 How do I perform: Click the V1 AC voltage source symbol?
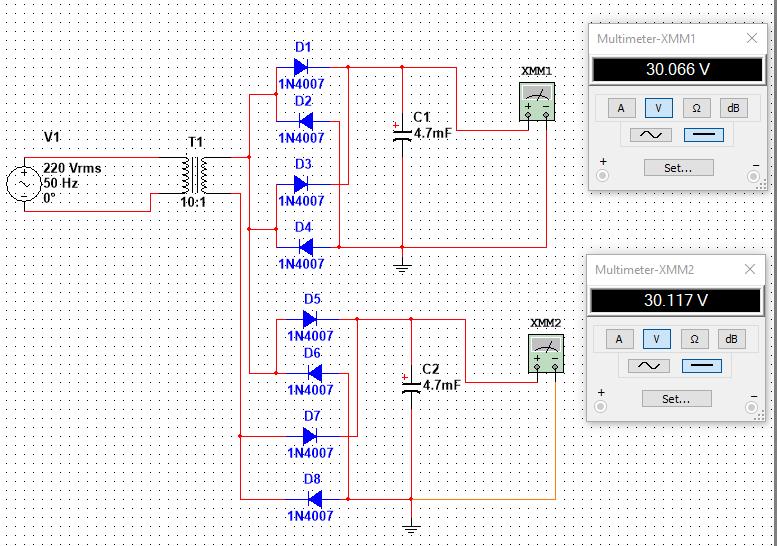(x=24, y=183)
